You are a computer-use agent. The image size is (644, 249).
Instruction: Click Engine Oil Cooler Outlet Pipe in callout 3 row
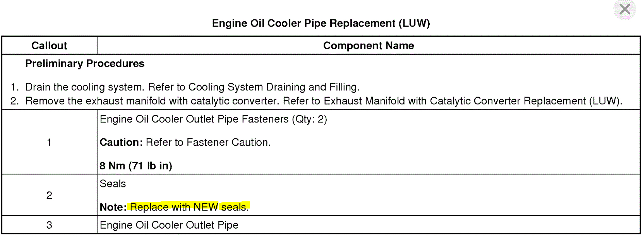[x=169, y=225]
